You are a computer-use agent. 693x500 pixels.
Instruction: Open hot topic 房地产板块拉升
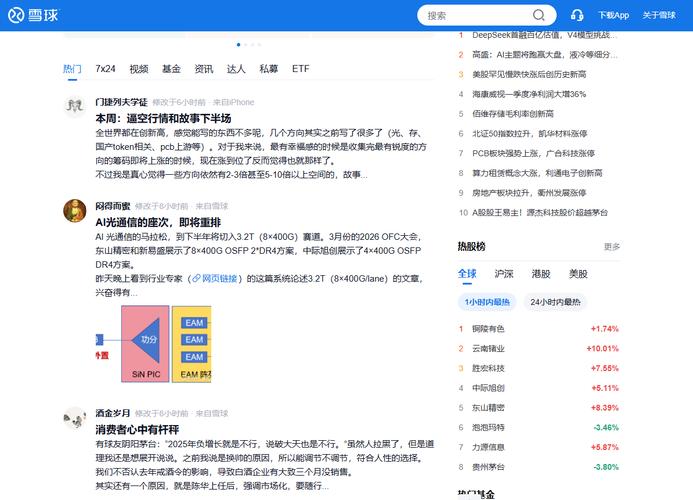click(529, 193)
